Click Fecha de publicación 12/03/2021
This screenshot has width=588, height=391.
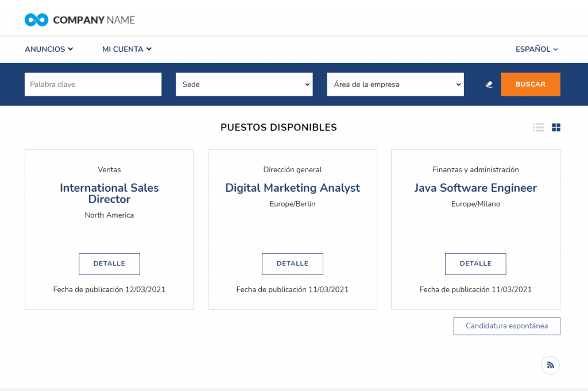point(109,289)
